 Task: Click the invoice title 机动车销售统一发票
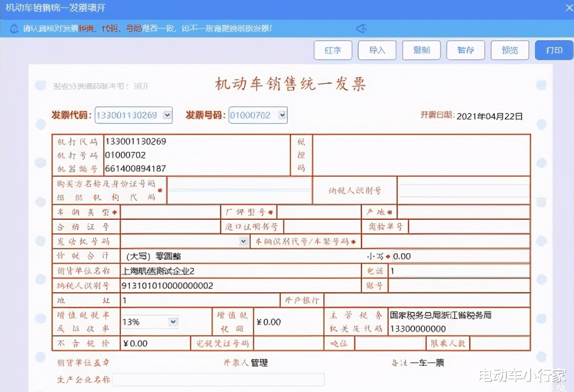coord(290,84)
